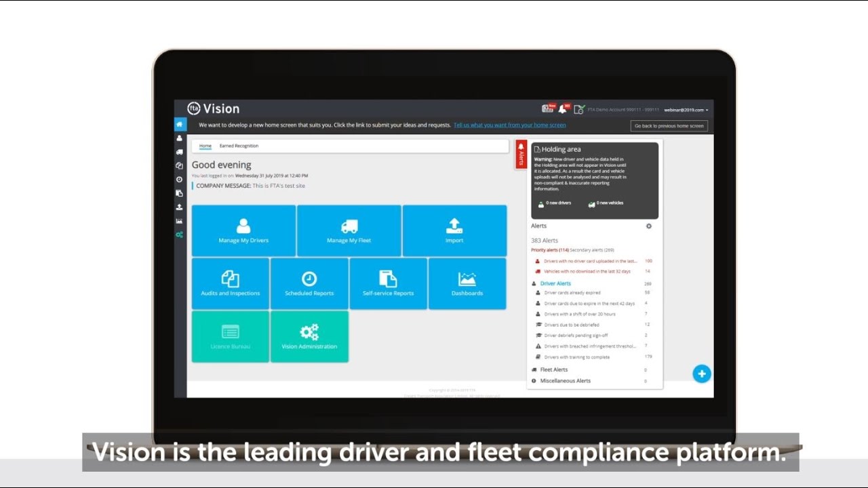Image resolution: width=868 pixels, height=488 pixels.
Task: Switch to the Home tab
Action: point(205,146)
